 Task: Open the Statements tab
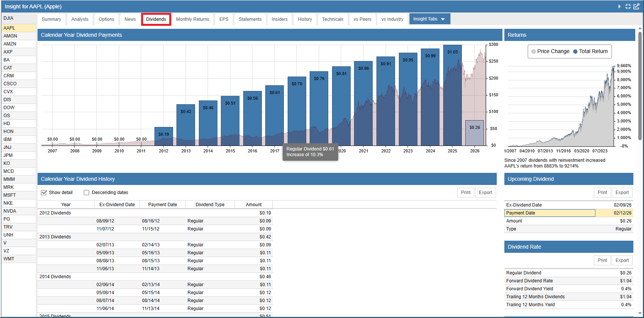pyautogui.click(x=250, y=19)
